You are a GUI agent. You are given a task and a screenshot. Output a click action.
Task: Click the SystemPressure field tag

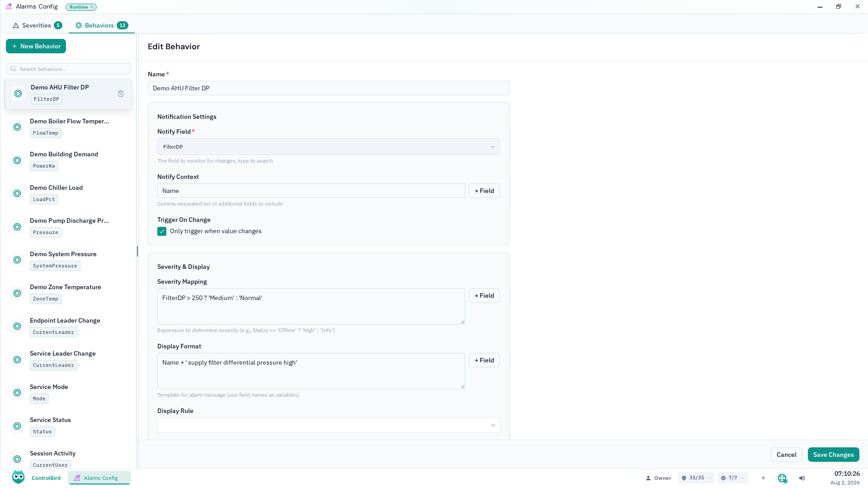tap(55, 266)
